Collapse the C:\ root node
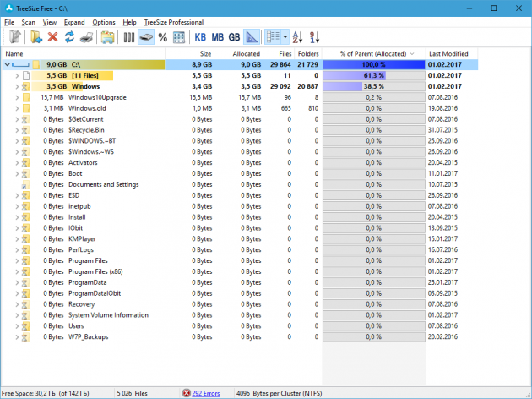Image resolution: width=532 pixels, height=399 pixels. [7, 64]
